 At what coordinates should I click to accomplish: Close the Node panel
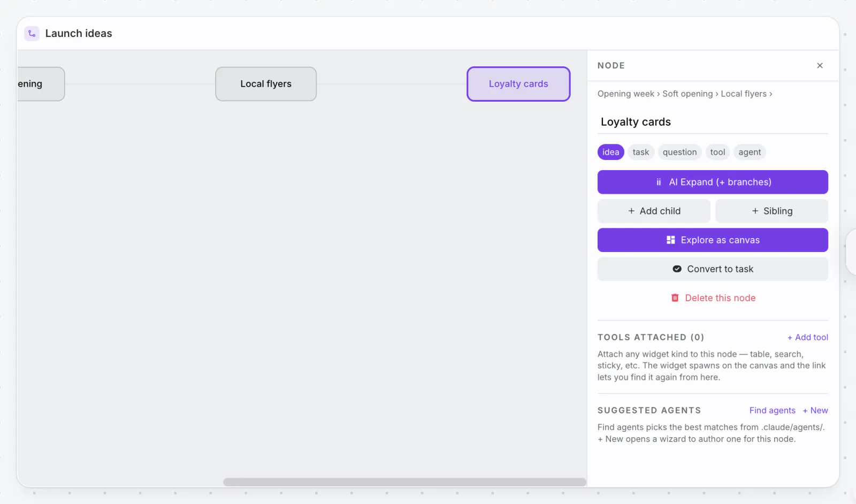[x=820, y=65]
